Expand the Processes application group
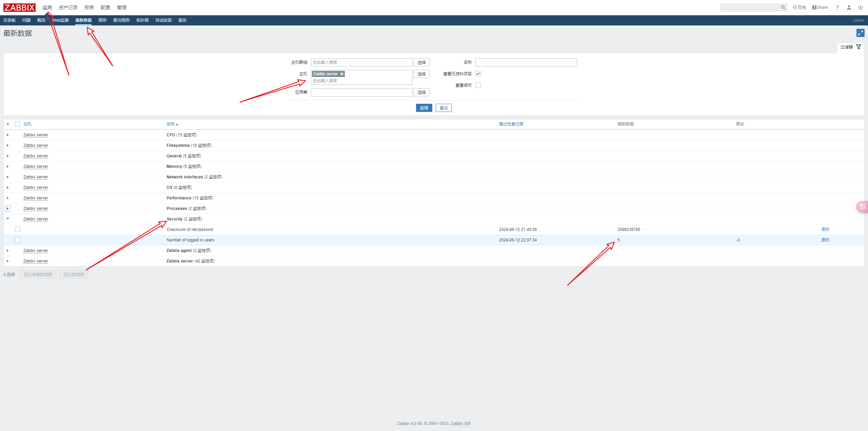Screen dimensions: 868x431 (8, 209)
